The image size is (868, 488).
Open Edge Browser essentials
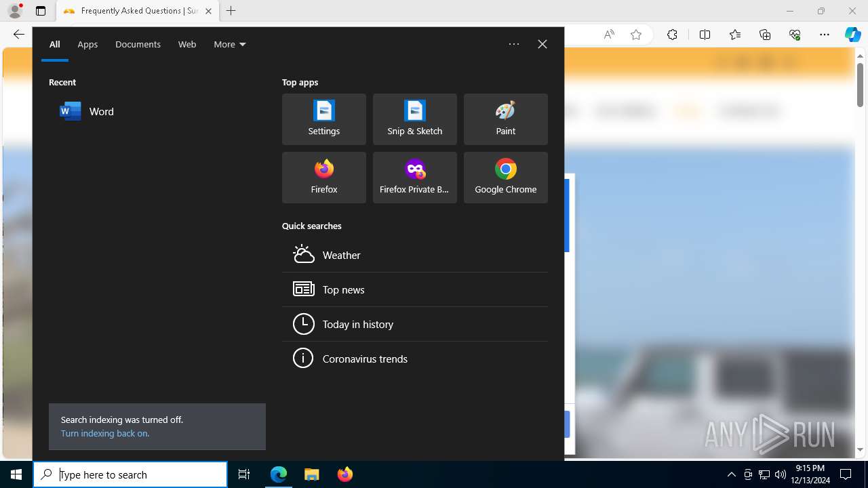click(795, 35)
